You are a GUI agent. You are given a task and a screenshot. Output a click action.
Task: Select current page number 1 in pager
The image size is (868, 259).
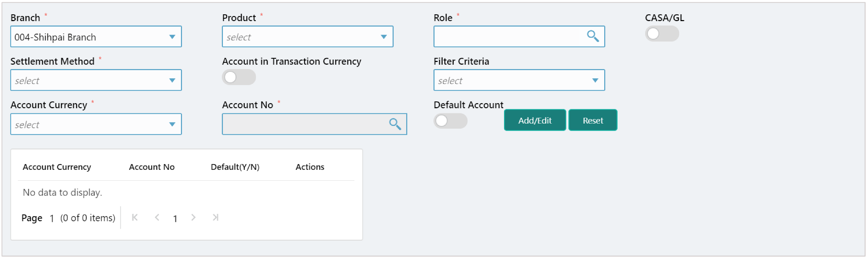pos(175,218)
